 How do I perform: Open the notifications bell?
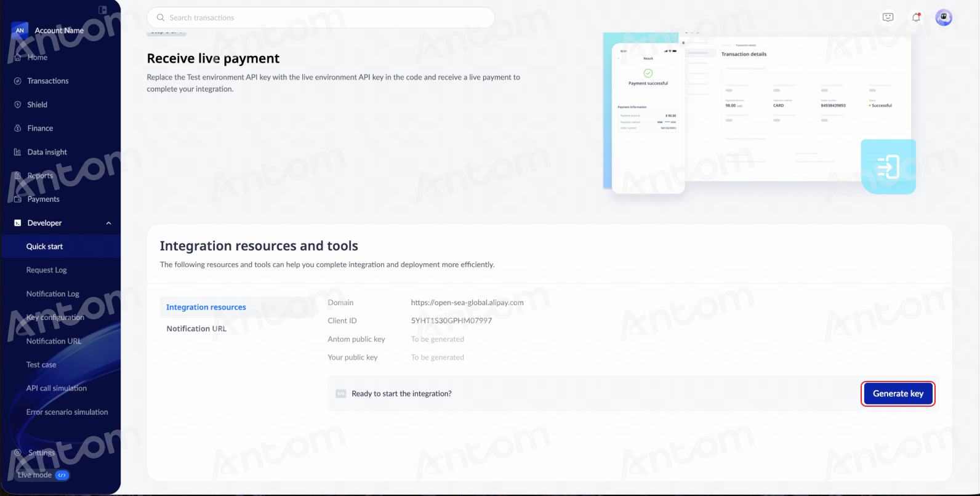tap(916, 17)
